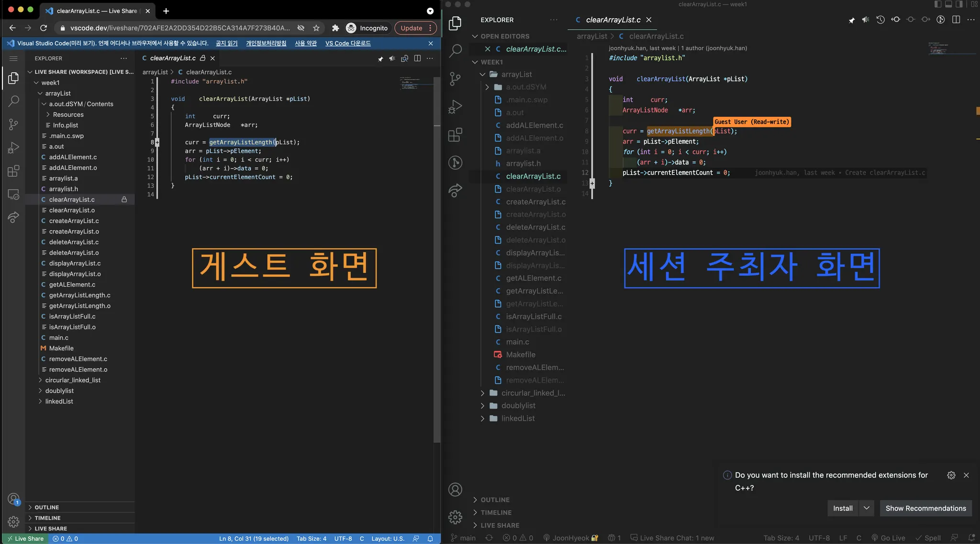Select clearArrayList.c tab in host editor
Viewport: 980px width, 544px height.
click(612, 20)
